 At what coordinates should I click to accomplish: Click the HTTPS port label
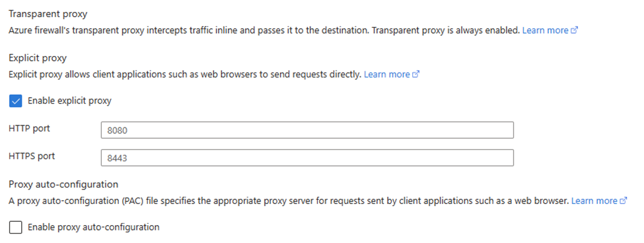point(32,156)
